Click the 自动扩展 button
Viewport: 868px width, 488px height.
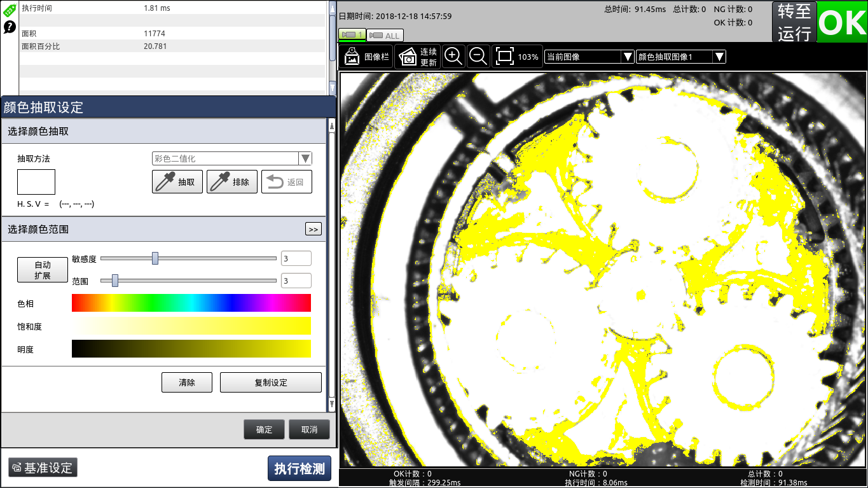42,270
